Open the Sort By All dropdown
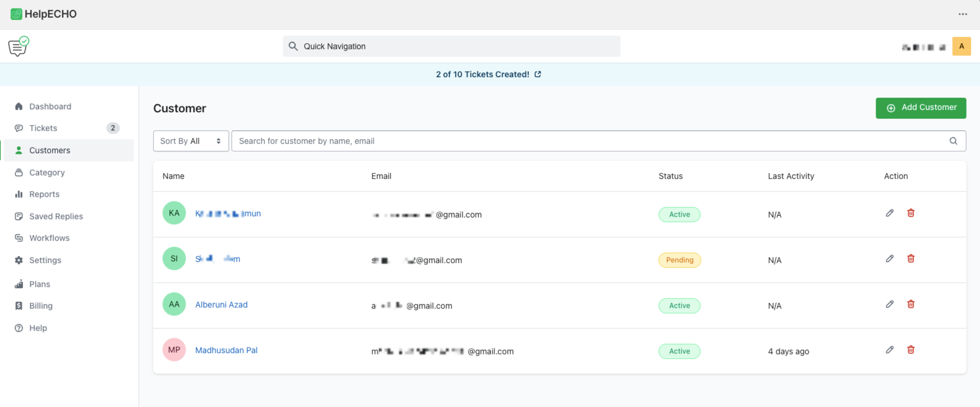The image size is (980, 407). (x=191, y=141)
